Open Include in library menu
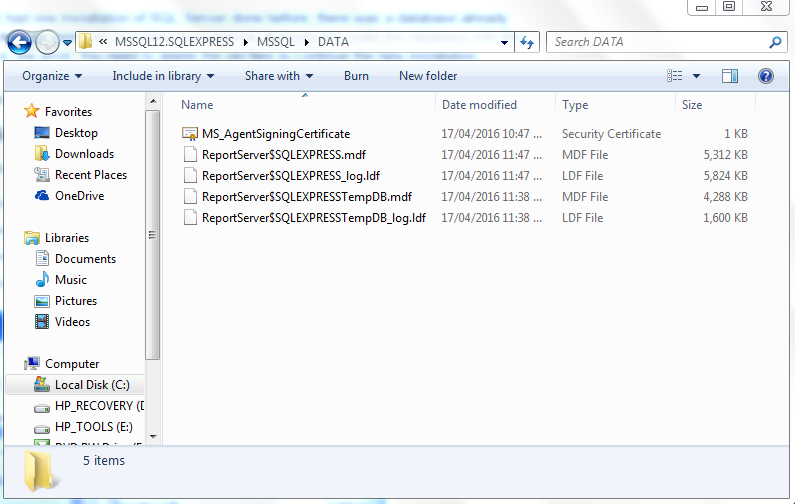795x504 pixels. pos(163,76)
